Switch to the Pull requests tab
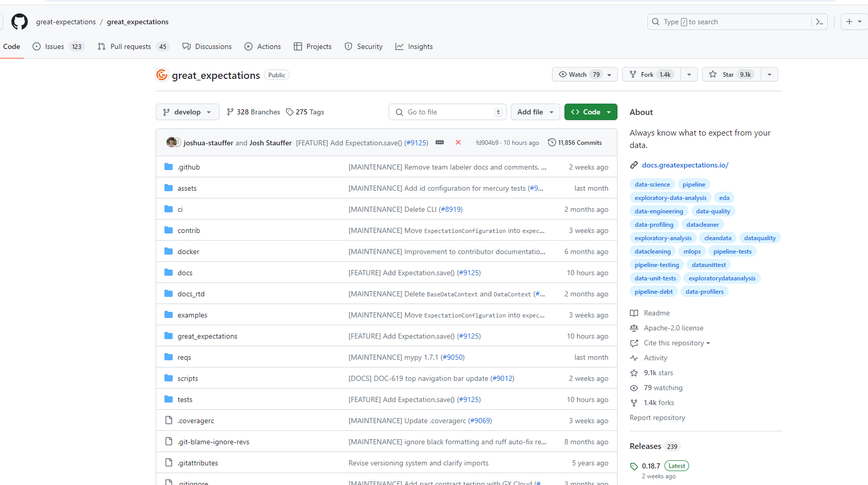Image resolution: width=868 pixels, height=485 pixels. (x=130, y=46)
